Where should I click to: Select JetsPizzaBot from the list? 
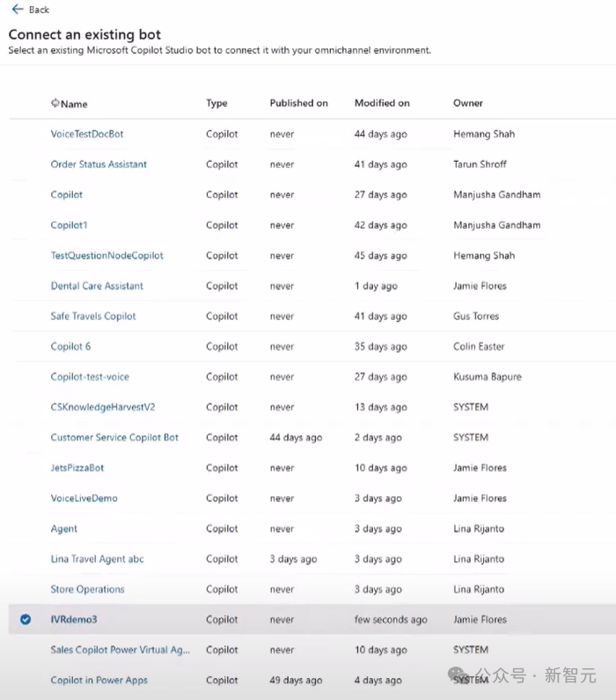[x=77, y=468]
